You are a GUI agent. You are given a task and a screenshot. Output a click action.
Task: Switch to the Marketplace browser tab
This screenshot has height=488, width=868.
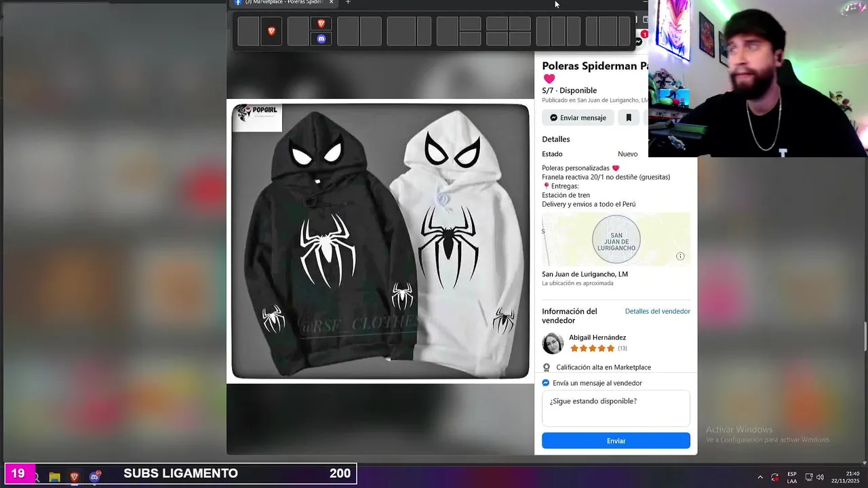pyautogui.click(x=283, y=3)
